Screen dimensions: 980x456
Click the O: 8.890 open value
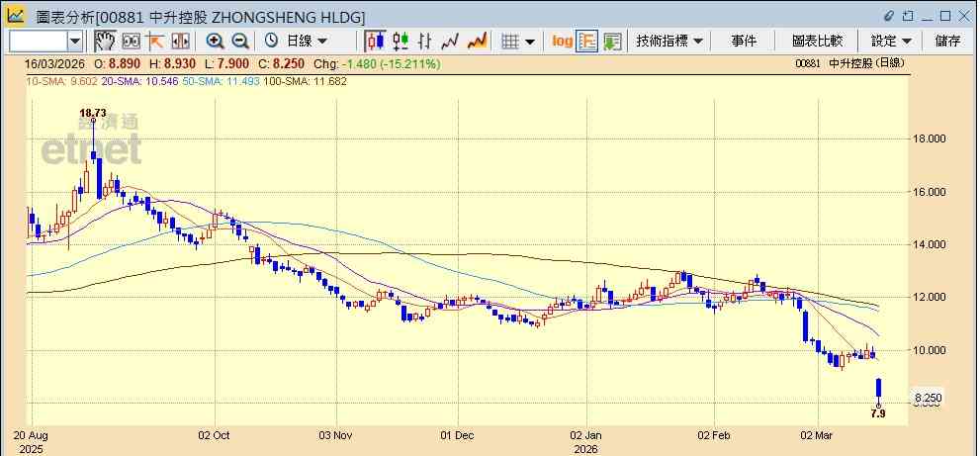pyautogui.click(x=117, y=64)
